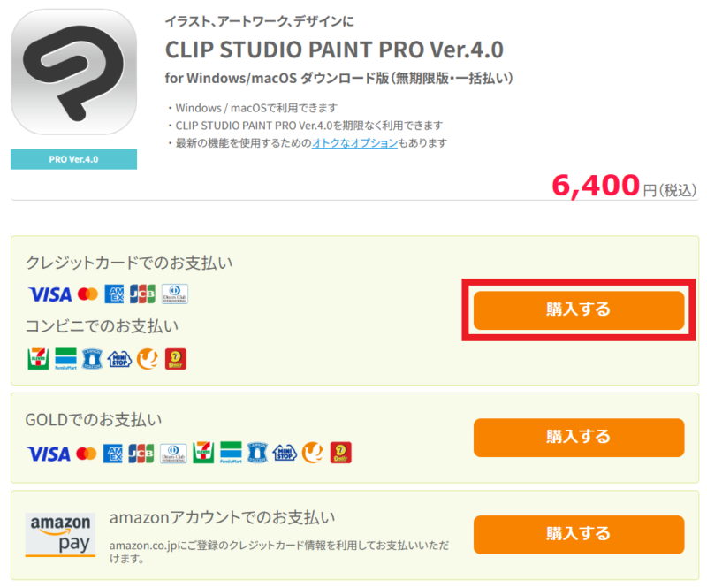The height and width of the screenshot is (588, 707).
Task: Click the 7-Eleven icon under convenience store payment
Action: 38,359
